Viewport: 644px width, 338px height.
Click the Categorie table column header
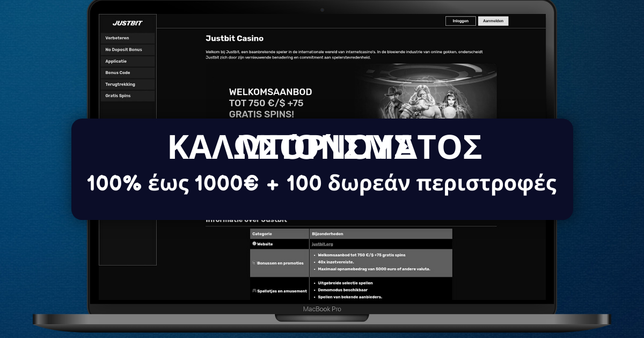262,234
